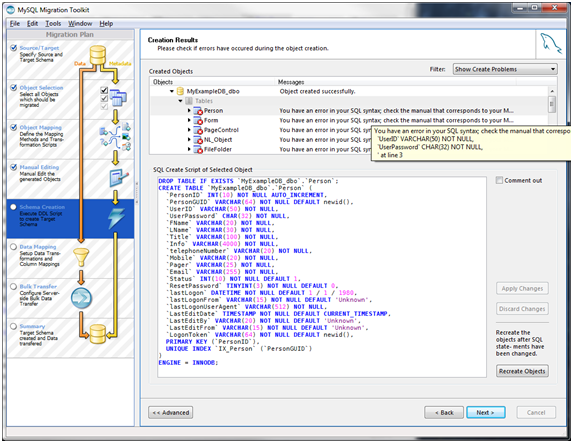
Task: Open the Tools menu
Action: [53, 23]
